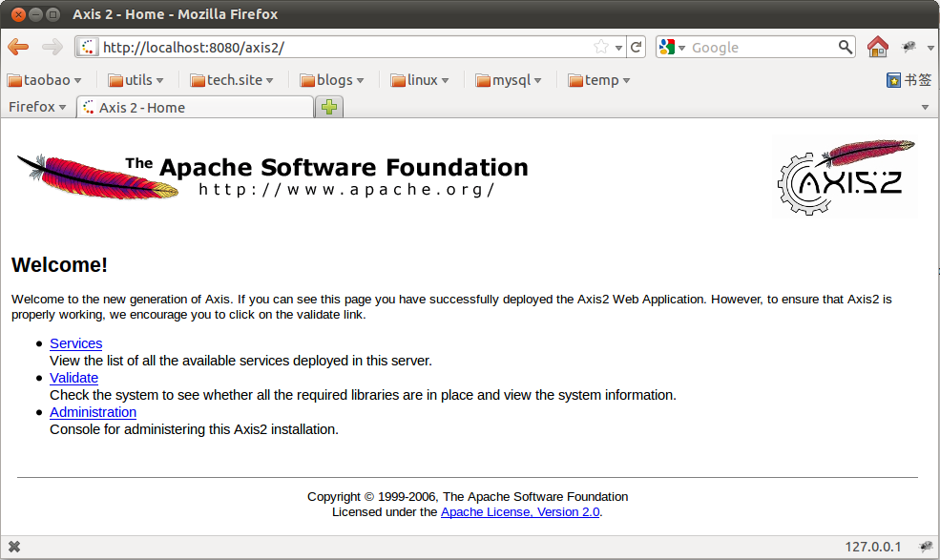Minimize the Firefox window
Image resolution: width=940 pixels, height=560 pixels.
36,14
